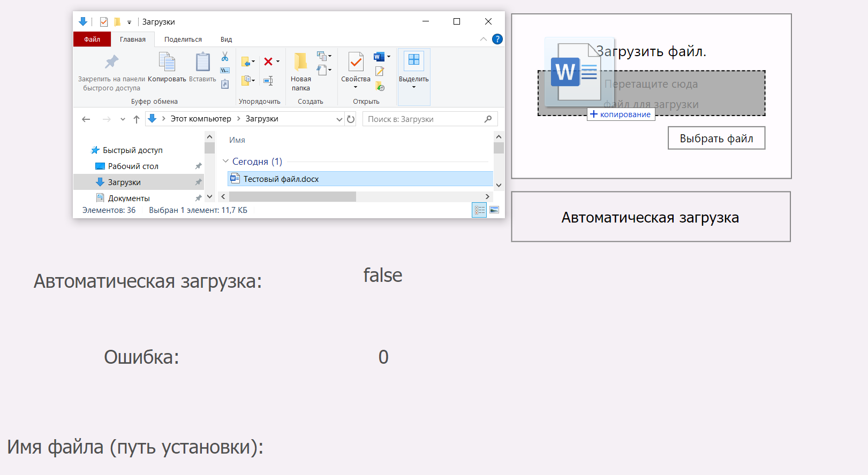The image size is (868, 475).
Task: Click the Вставить paste clipboard icon
Action: click(202, 62)
